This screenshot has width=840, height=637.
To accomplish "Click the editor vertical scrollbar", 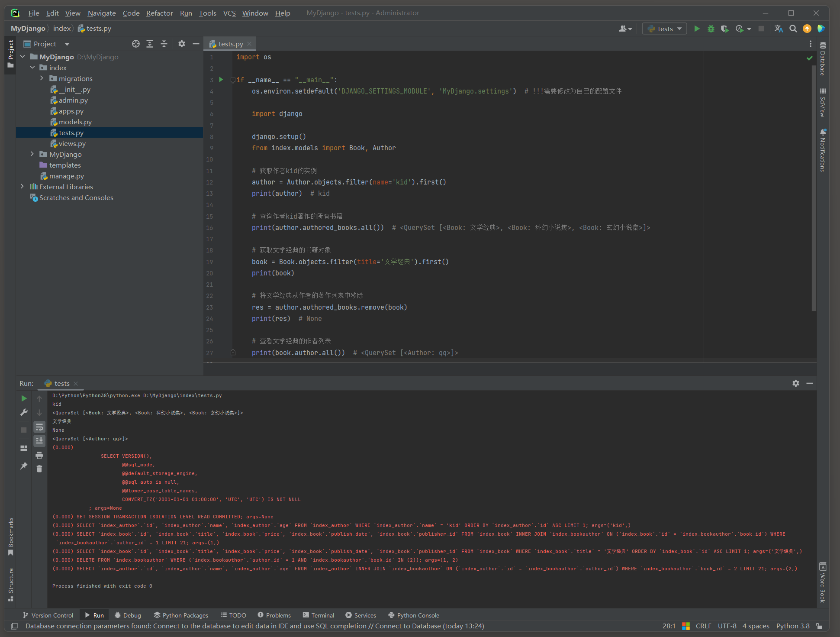I will pos(814,186).
